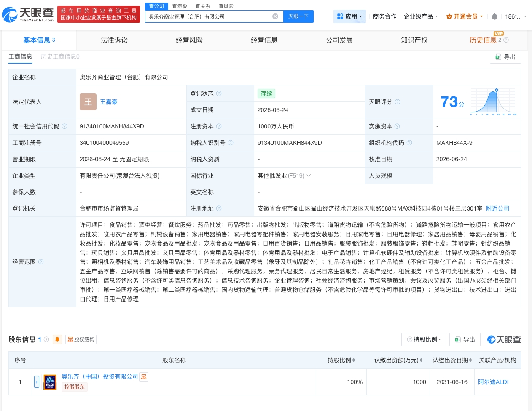The image size is (532, 411).
Task: Select the 基本信息 tab
Action: click(39, 40)
